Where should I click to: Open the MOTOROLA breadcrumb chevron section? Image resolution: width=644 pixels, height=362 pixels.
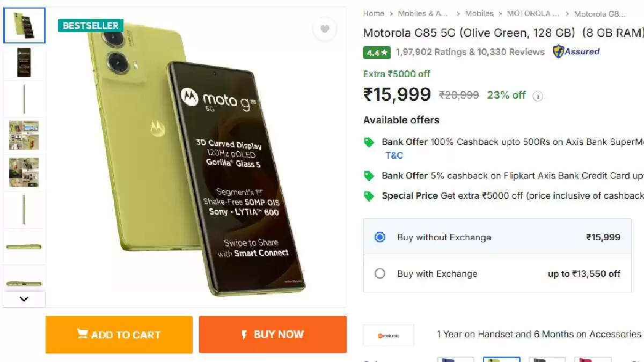pyautogui.click(x=533, y=13)
